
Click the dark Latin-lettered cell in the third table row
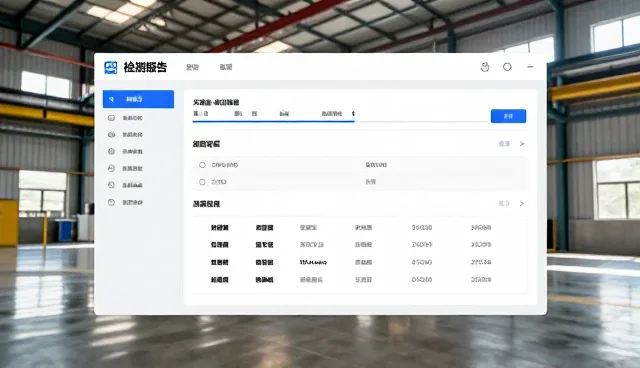coord(313,262)
